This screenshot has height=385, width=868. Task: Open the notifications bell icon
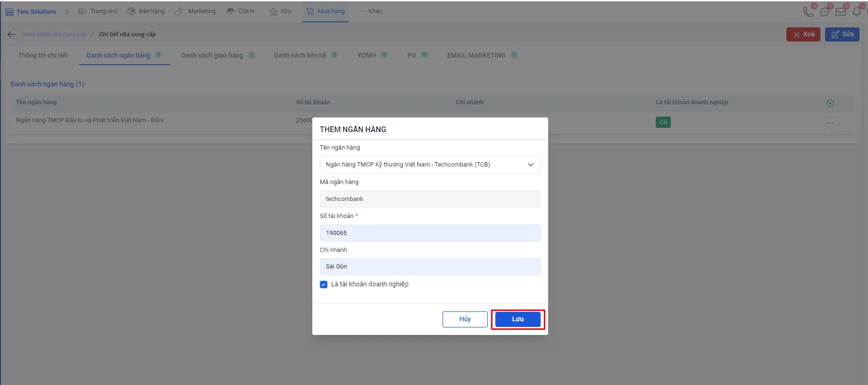click(857, 11)
